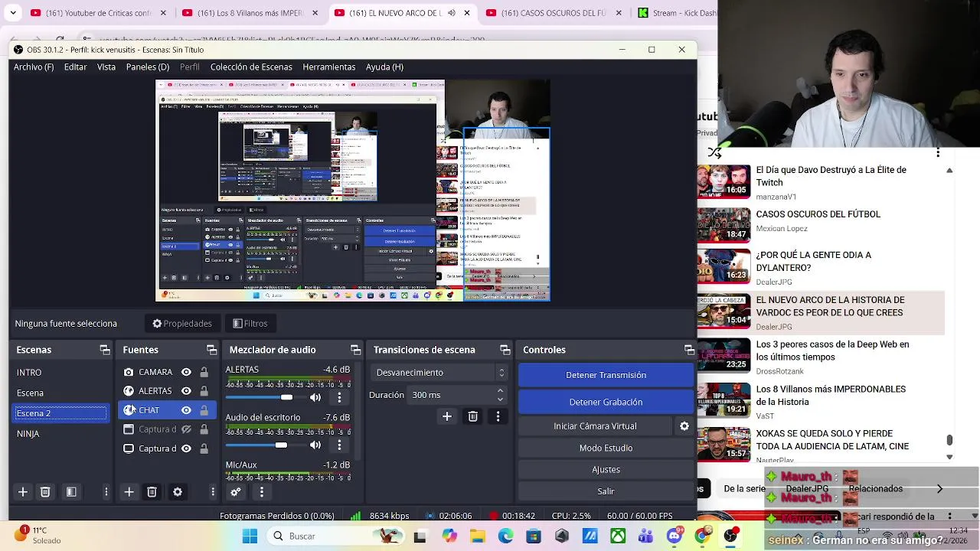This screenshot has width=980, height=551.
Task: Select the NINJA scene
Action: 60,434
